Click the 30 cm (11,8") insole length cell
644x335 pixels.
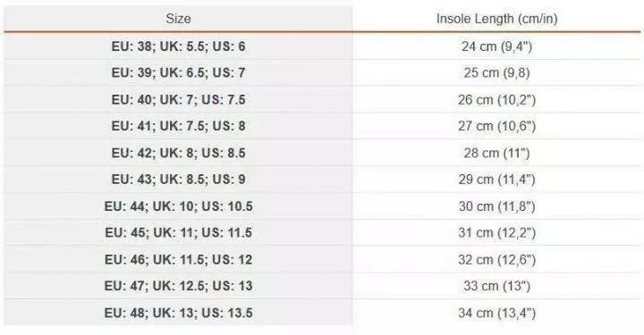point(496,205)
